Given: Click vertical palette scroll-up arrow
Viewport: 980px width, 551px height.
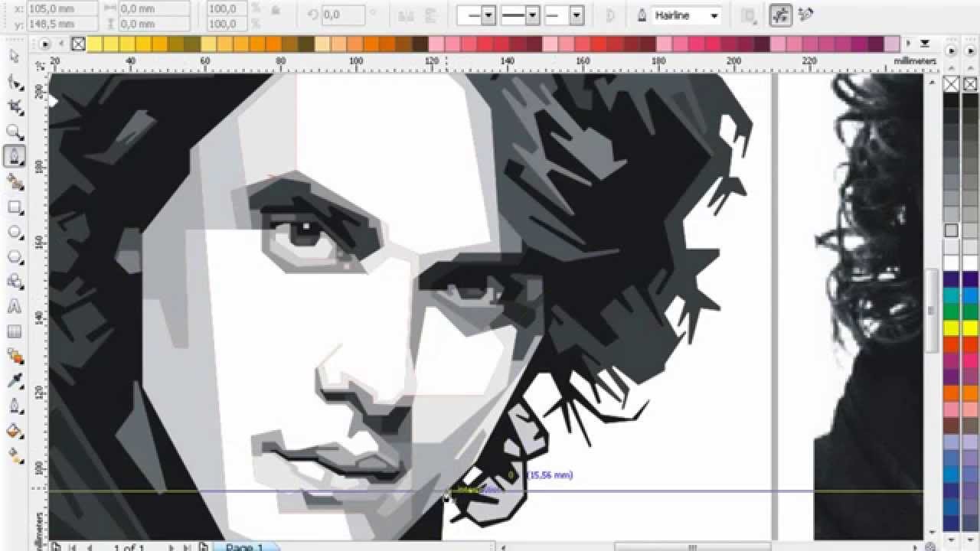Looking at the screenshot, I should 951,67.
